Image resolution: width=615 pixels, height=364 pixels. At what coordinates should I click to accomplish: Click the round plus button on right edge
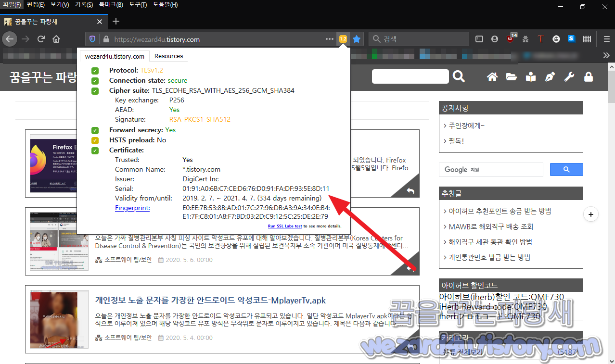[591, 214]
